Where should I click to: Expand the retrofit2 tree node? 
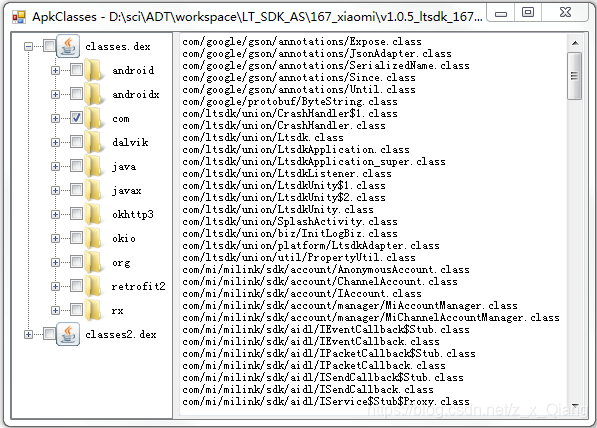[x=55, y=286]
